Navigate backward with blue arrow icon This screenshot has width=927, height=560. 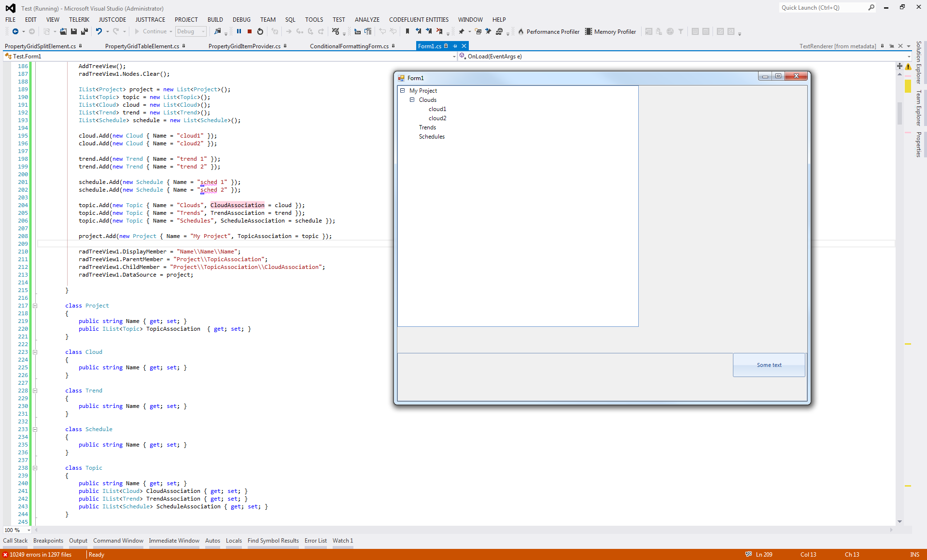(x=15, y=31)
